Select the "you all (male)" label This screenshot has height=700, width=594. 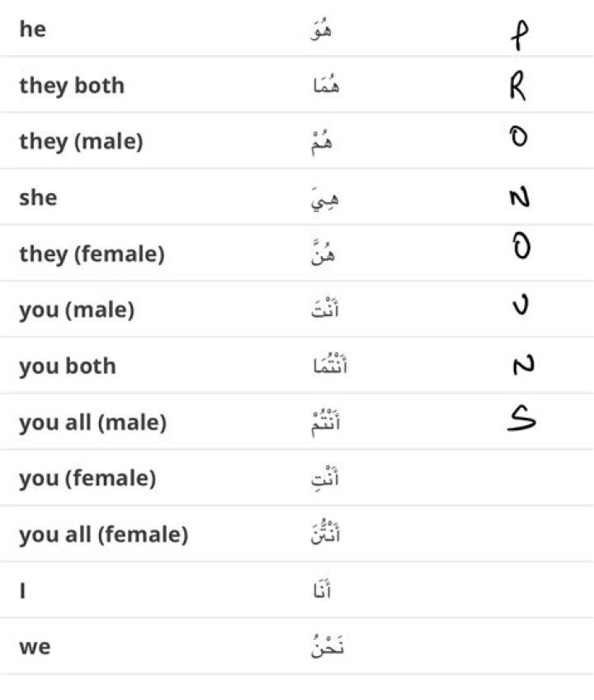pyautogui.click(x=92, y=423)
